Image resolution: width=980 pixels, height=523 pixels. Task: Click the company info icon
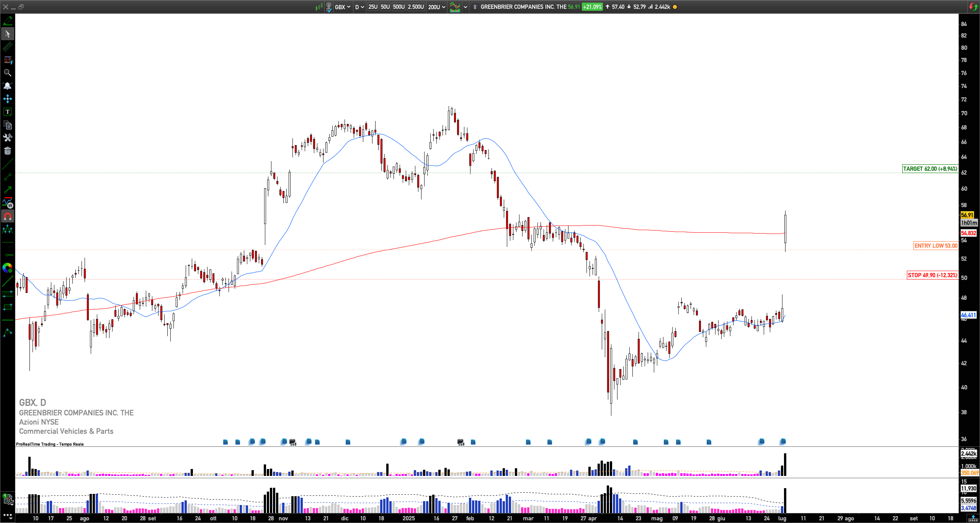tap(475, 7)
